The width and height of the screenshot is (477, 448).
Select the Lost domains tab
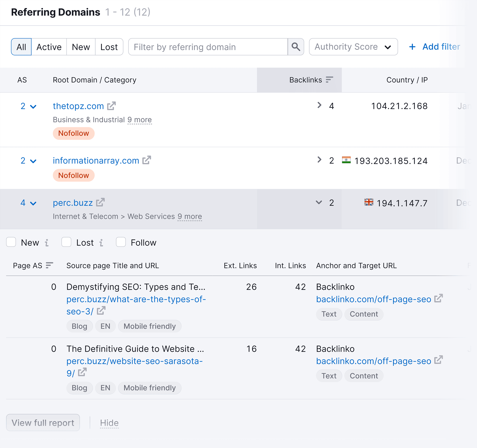coord(109,47)
